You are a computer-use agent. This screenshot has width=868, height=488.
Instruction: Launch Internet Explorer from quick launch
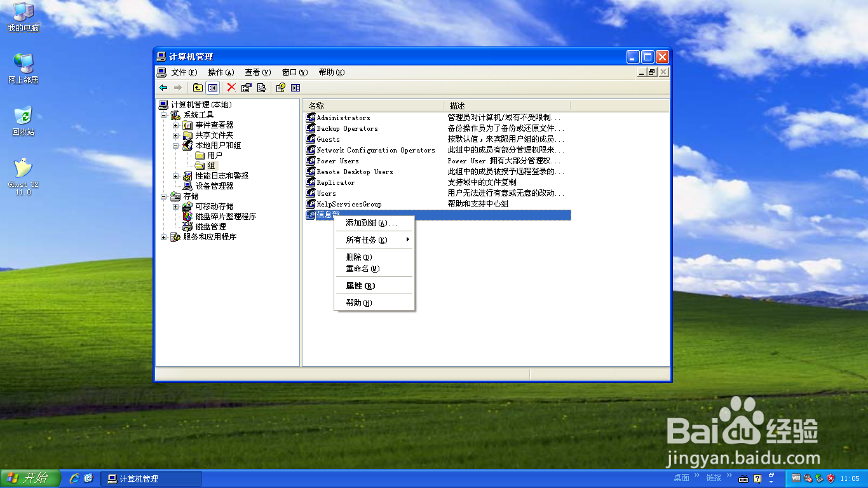(74, 478)
